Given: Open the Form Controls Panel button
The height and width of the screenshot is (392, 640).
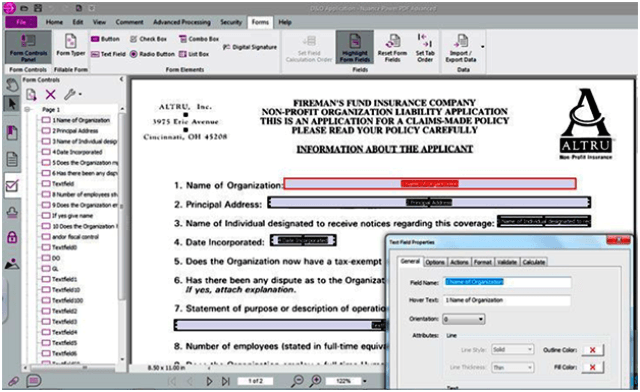Looking at the screenshot, I should (28, 47).
